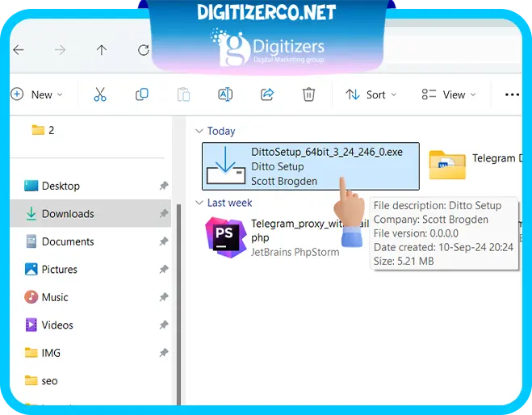
Task: Click the Today group header text
Action: point(221,131)
